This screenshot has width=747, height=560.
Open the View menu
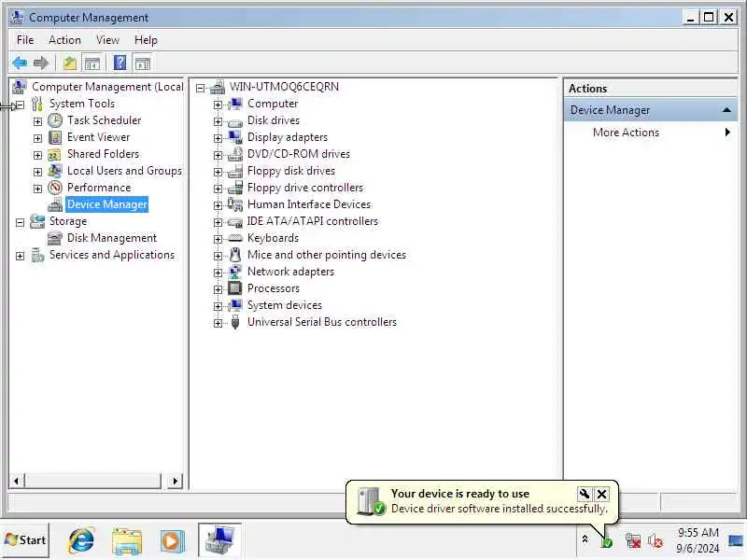107,40
